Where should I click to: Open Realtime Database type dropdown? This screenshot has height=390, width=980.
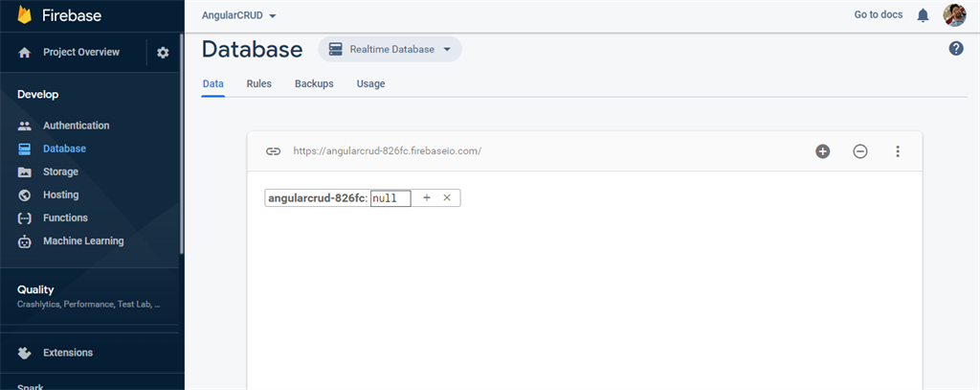pyautogui.click(x=390, y=50)
